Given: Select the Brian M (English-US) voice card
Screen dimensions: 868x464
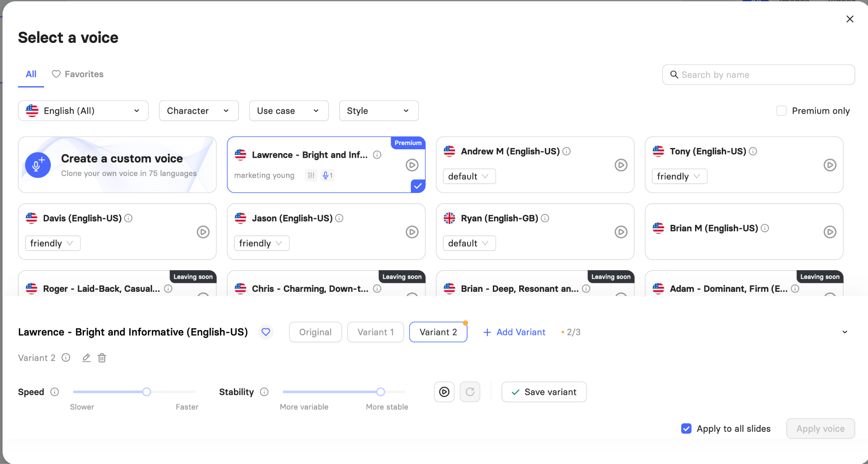Looking at the screenshot, I should [744, 232].
